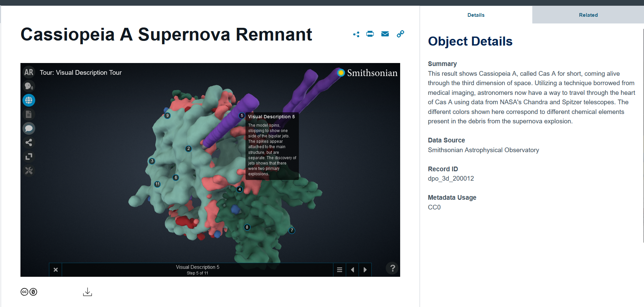This screenshot has width=644, height=307.
Task: Click the Smithsonian Astrophysical Observatory text
Action: point(483,150)
